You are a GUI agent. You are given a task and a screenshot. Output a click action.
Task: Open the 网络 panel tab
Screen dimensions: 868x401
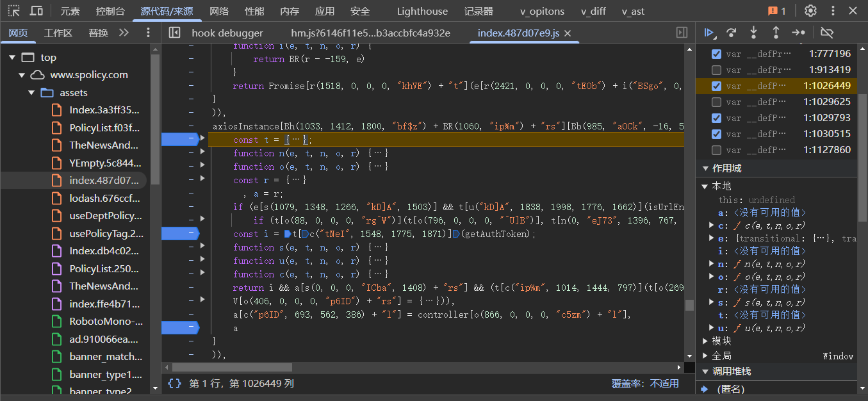point(219,11)
